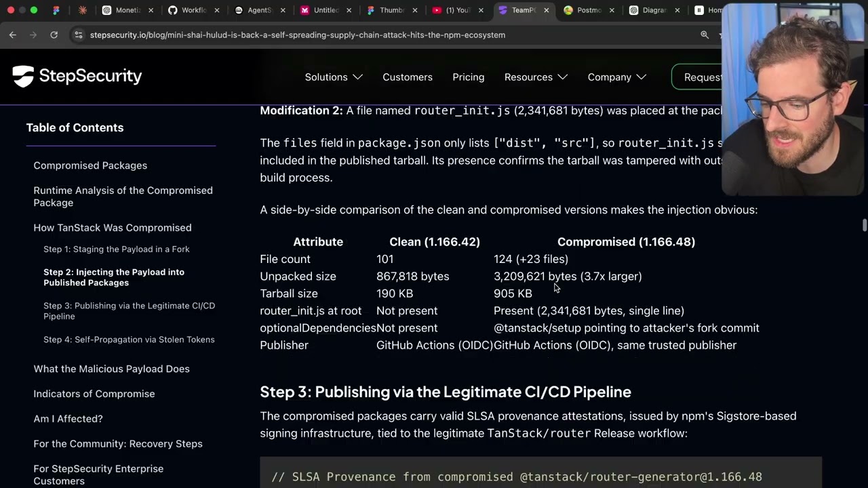
Task: Jump to What the Malicious Payload Does
Action: point(111,369)
